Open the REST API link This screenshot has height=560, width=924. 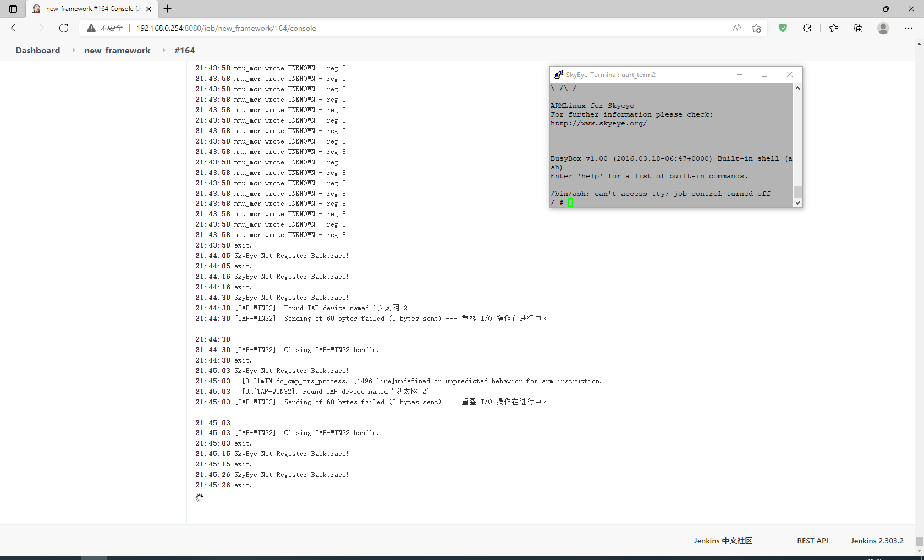coord(812,541)
